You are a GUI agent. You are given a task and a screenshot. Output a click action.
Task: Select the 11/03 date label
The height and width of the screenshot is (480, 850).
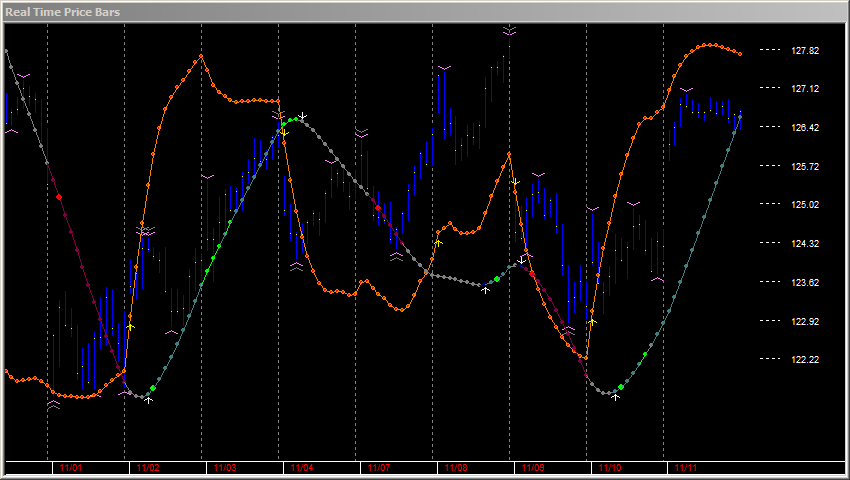225,468
